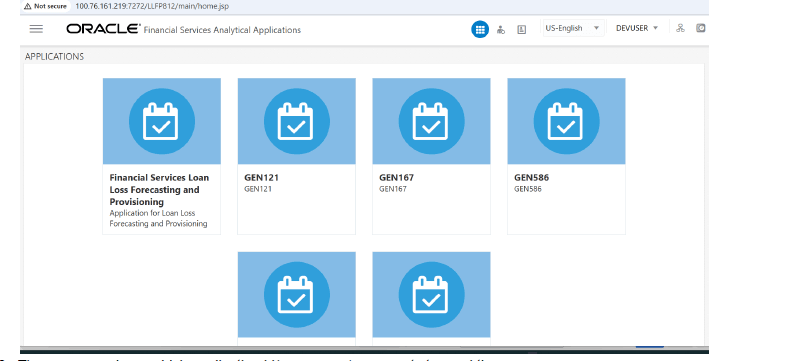797x361 pixels.
Task: Click the APPLICATIONS section heading
Action: pyautogui.click(x=54, y=56)
